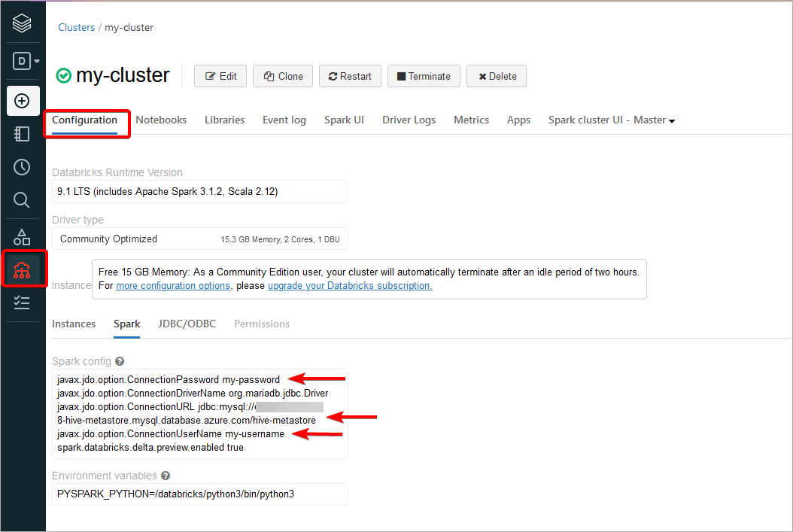Open the Jobs checklist sidebar icon

(x=23, y=302)
